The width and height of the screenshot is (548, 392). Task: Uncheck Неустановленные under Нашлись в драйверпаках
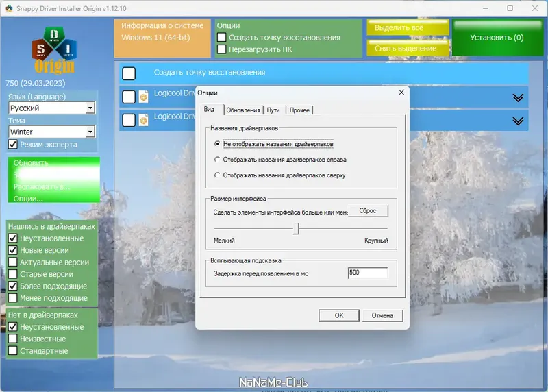pyautogui.click(x=13, y=238)
